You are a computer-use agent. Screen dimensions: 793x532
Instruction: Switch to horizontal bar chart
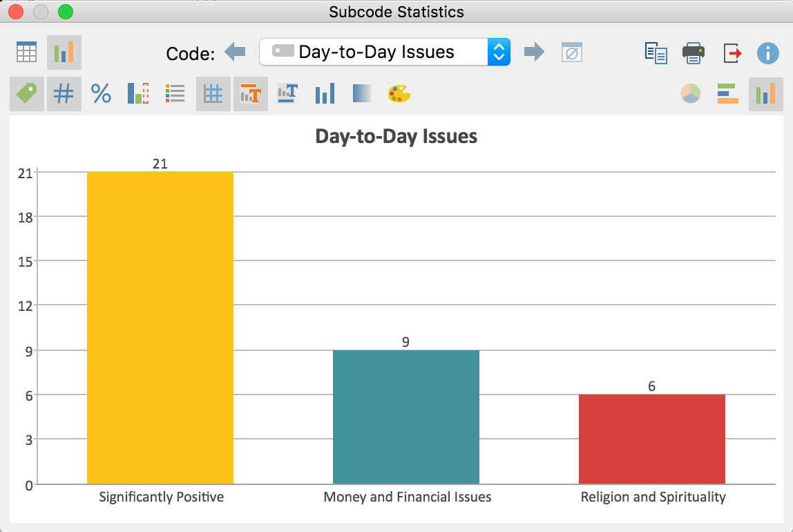[728, 94]
